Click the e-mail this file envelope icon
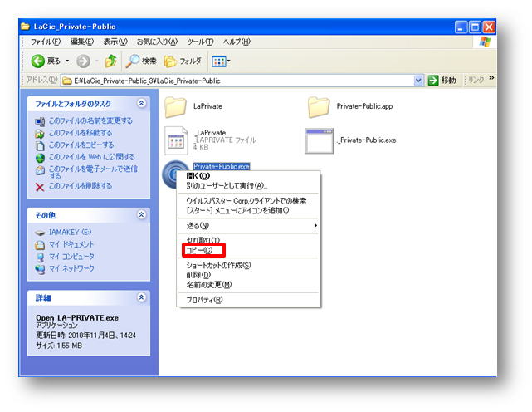This screenshot has height=412, width=532. 40,170
